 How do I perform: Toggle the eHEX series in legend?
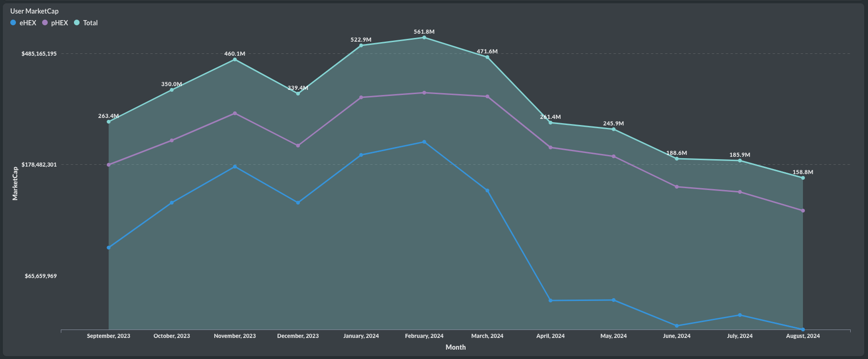tap(23, 22)
